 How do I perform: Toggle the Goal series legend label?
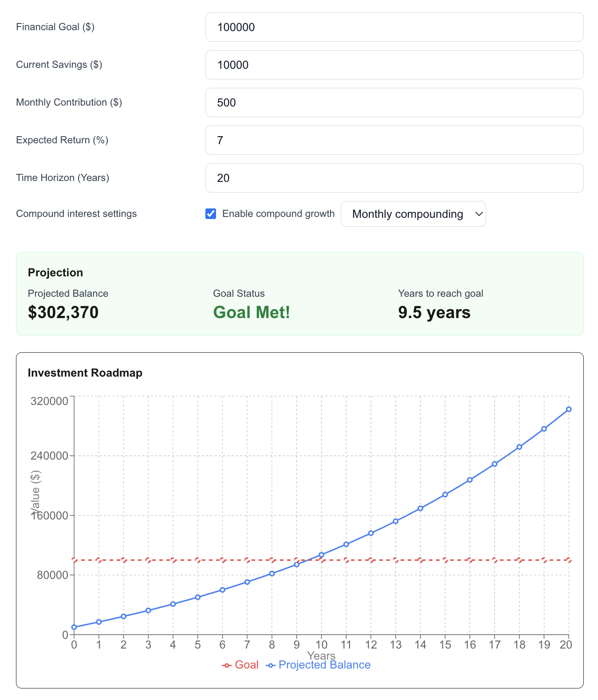[247, 665]
